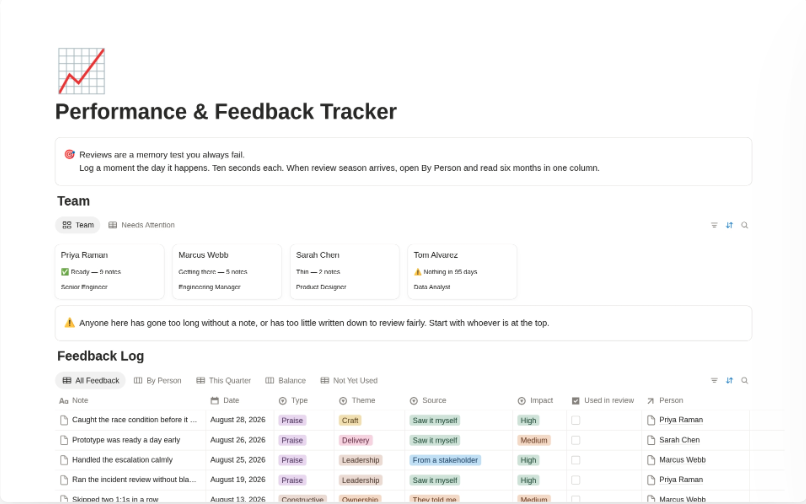Image resolution: width=806 pixels, height=504 pixels.
Task: Toggle Used in review for the 'Prototype was ready' row
Action: pyautogui.click(x=576, y=440)
